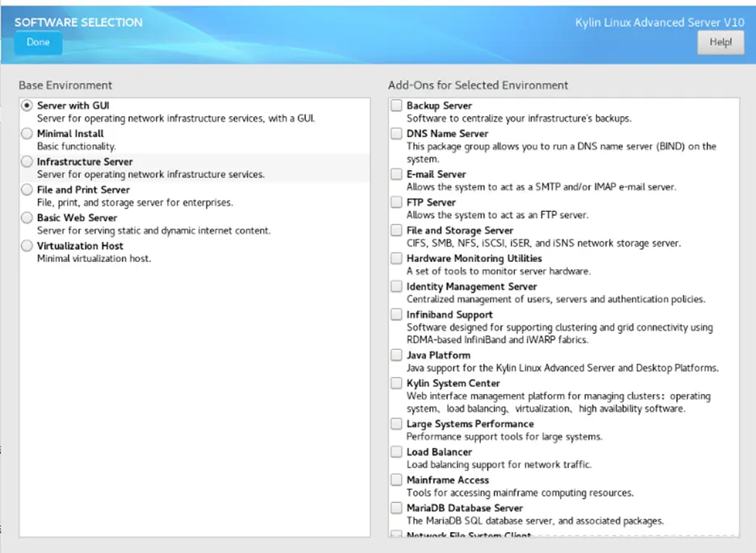Check the E-mail Server add-on
Viewport: 756px width, 553px height.
pos(396,174)
